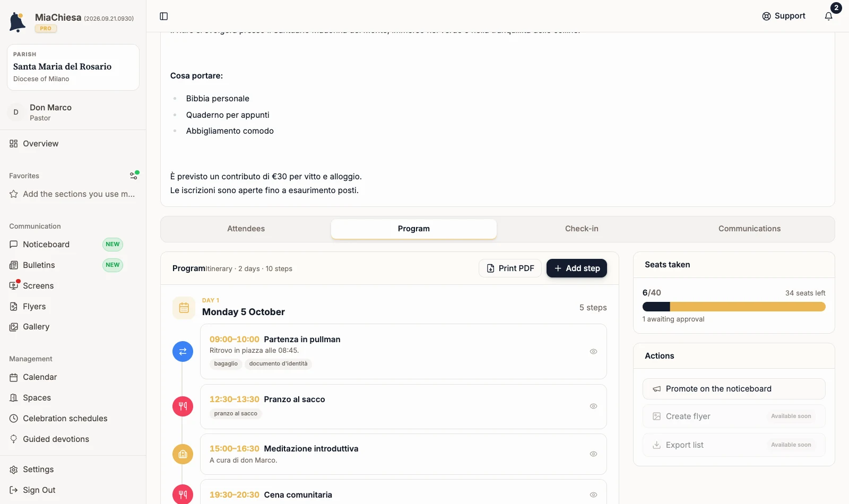Click the Overview grid icon
Viewport: 849px width, 504px height.
14,144
